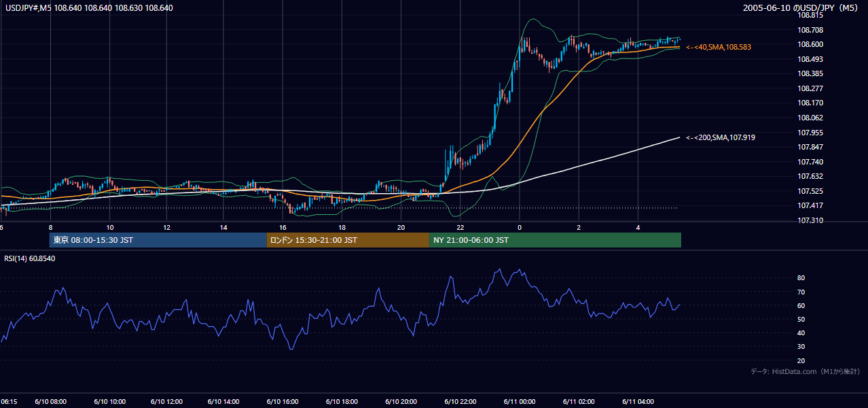Click RSI scale value 70
The image size is (868, 408).
pos(801,292)
